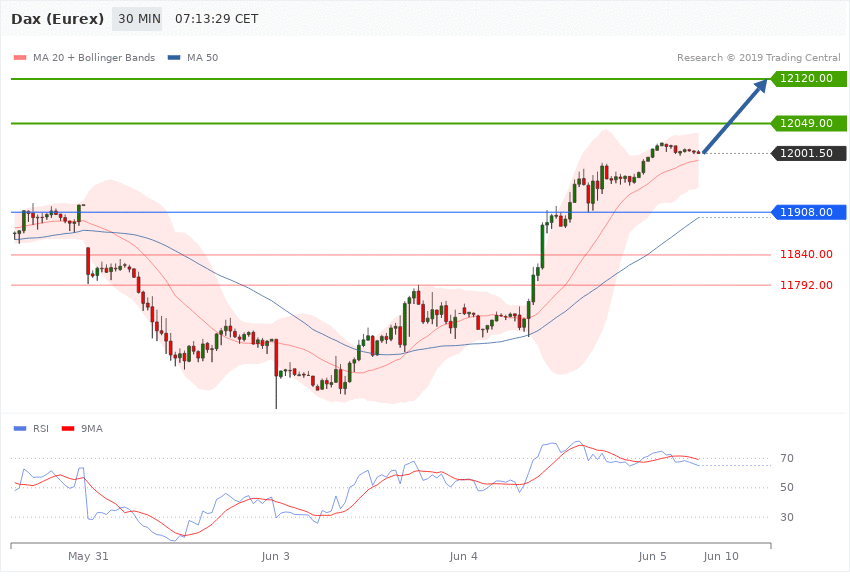The image size is (850, 576).
Task: Click the 07:13:29 CET timestamp
Action: 216,19
